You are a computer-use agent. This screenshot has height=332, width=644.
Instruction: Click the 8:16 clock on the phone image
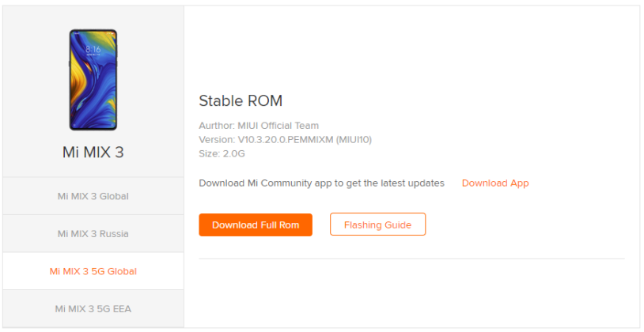point(93,50)
